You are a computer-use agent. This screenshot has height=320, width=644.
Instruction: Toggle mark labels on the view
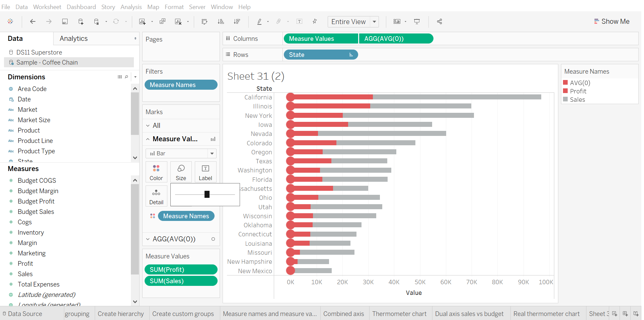point(299,21)
